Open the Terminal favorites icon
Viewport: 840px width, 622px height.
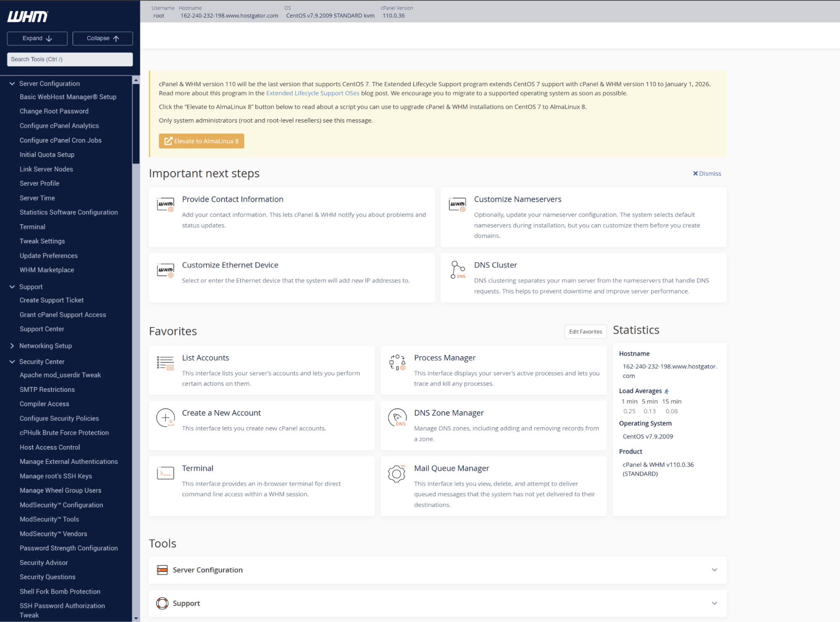166,473
